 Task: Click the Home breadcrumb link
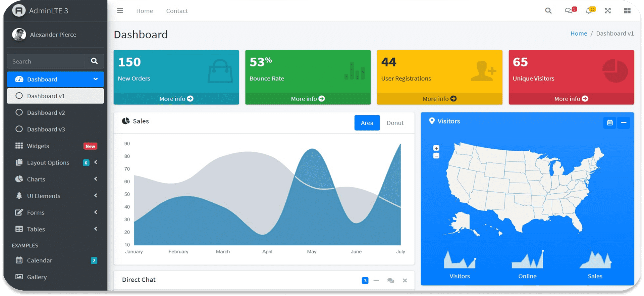579,34
